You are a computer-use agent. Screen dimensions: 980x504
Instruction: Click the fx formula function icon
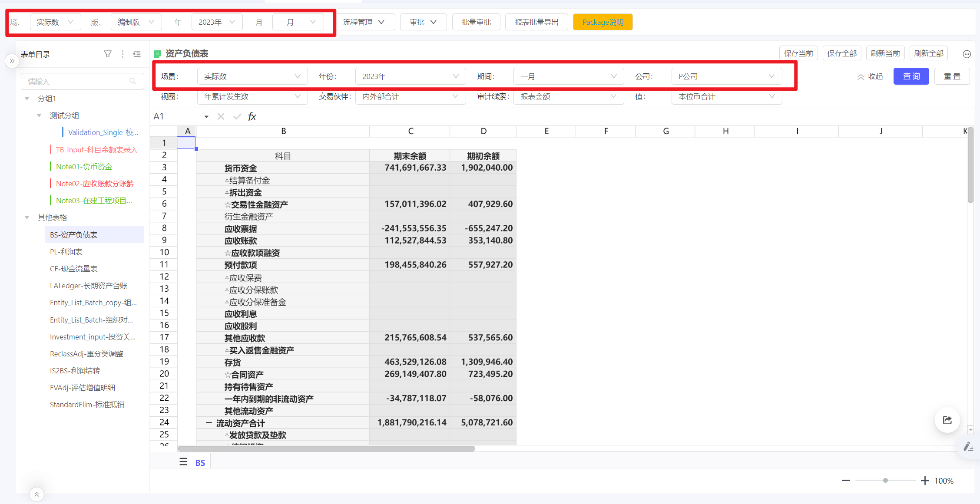coord(252,116)
